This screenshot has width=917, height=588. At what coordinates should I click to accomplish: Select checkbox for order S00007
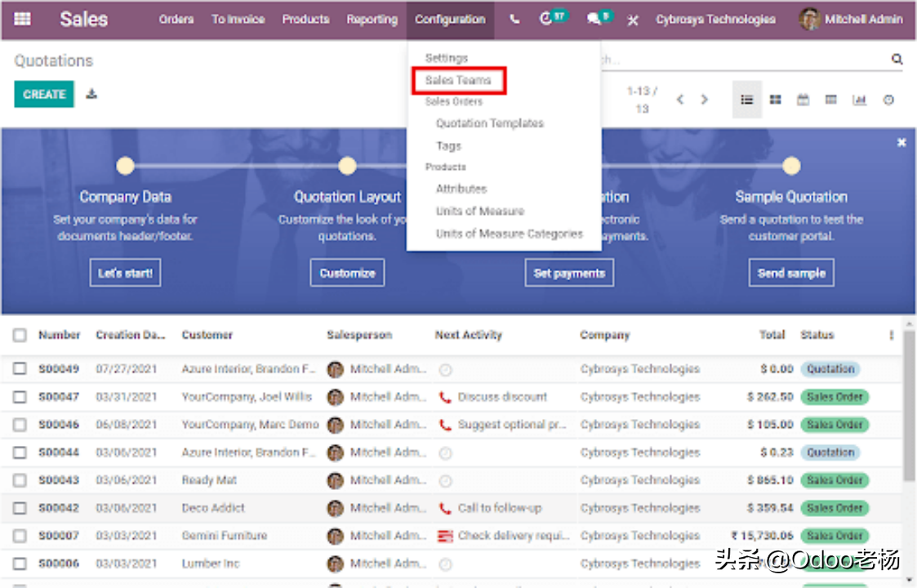coord(20,536)
